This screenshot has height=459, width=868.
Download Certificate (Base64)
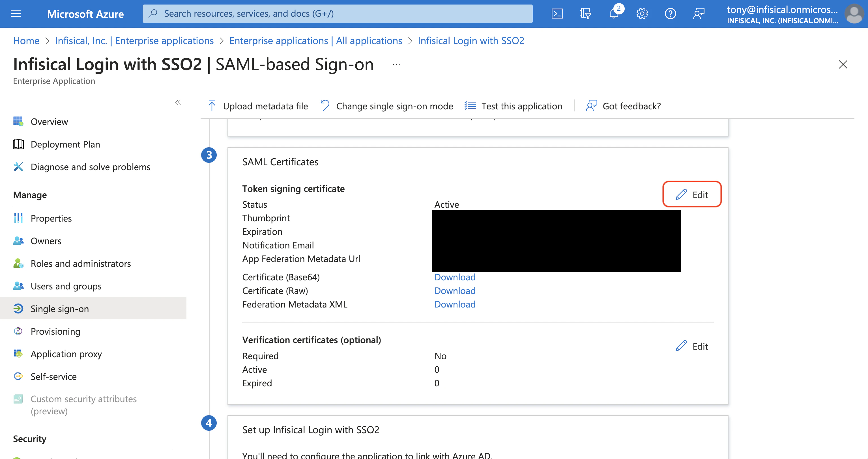[455, 277]
